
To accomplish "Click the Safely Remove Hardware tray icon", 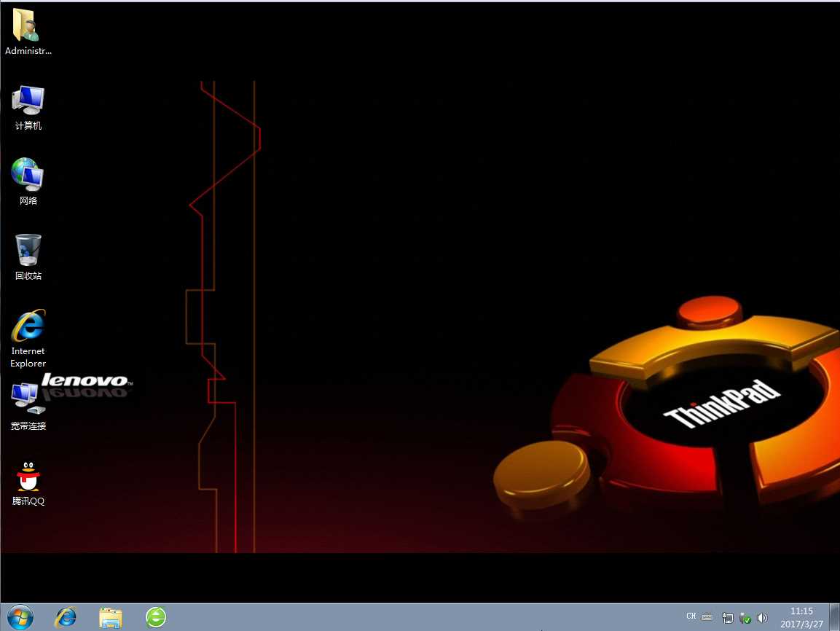I will [745, 618].
